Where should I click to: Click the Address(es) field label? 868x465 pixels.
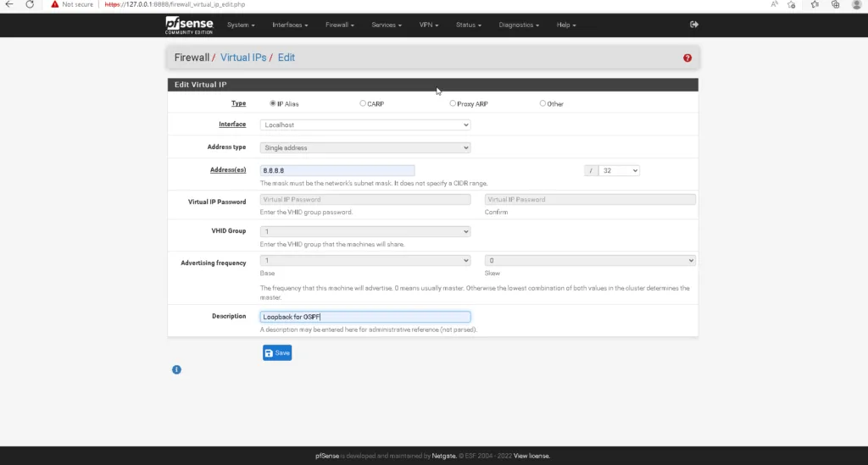click(x=228, y=169)
